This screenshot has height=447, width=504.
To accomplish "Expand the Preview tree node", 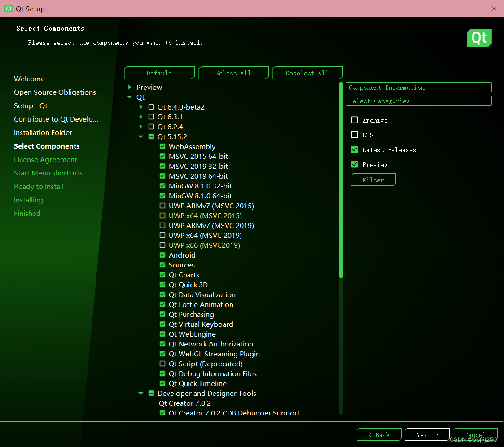I will 130,87.
